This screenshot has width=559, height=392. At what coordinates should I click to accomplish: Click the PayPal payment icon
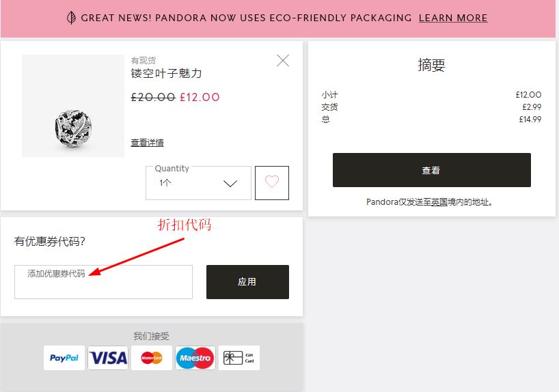64,358
